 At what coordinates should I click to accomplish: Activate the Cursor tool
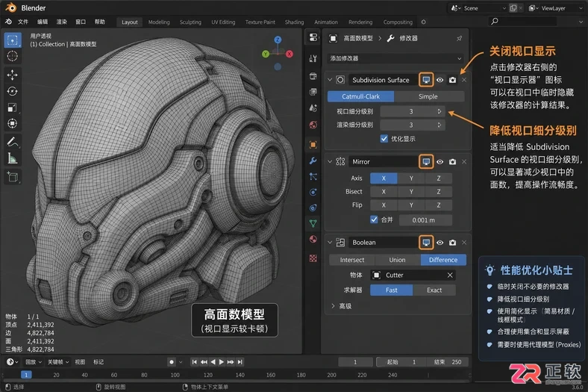[x=13, y=56]
